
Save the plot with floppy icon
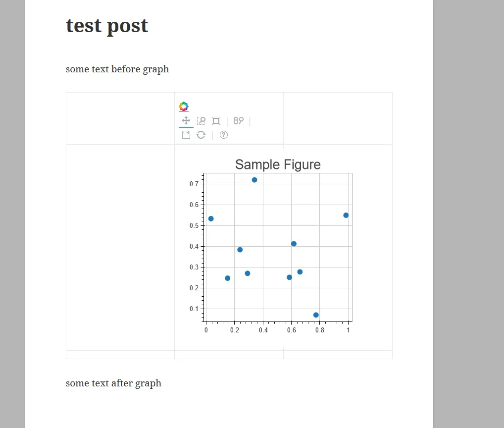click(186, 135)
